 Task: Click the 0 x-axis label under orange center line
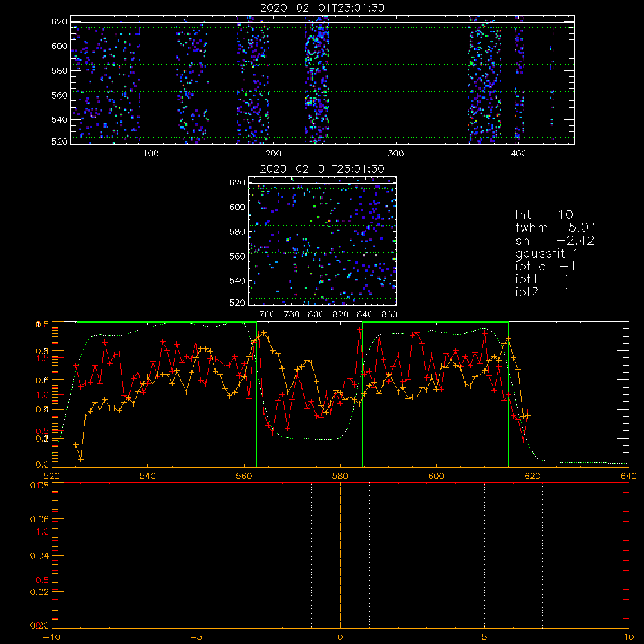(x=340, y=638)
